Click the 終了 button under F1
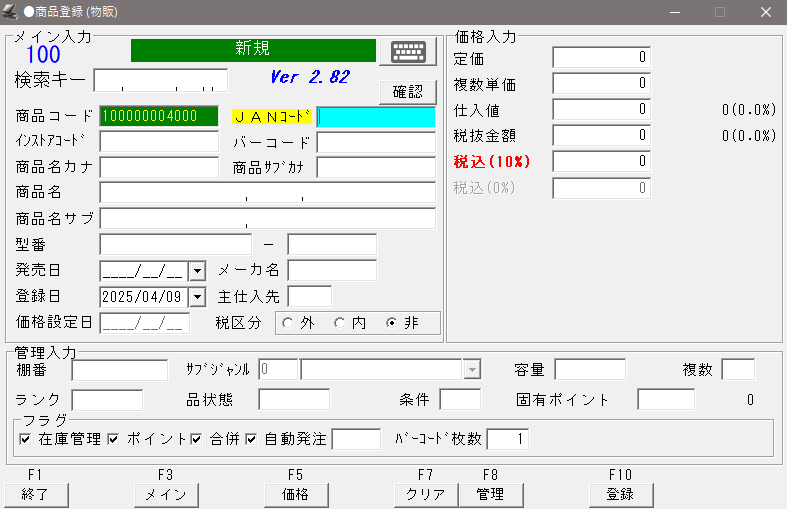Viewport: 787px width, 509px height. [37, 494]
